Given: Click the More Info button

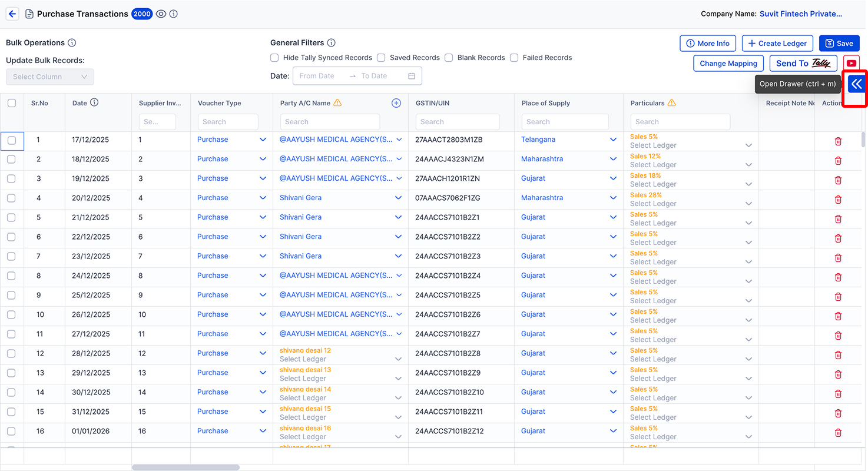Looking at the screenshot, I should coord(707,44).
